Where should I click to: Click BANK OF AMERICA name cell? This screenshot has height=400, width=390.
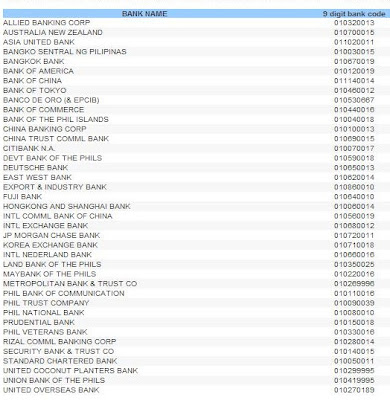click(x=38, y=71)
